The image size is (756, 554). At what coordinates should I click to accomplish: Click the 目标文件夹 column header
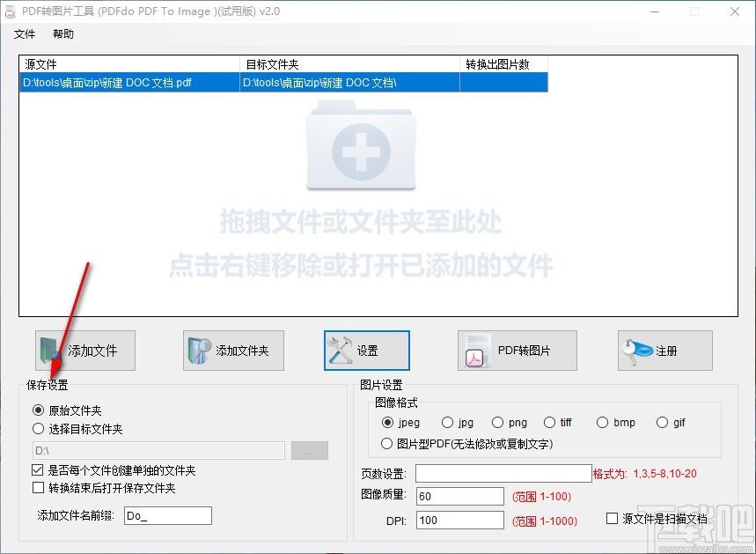coord(349,64)
